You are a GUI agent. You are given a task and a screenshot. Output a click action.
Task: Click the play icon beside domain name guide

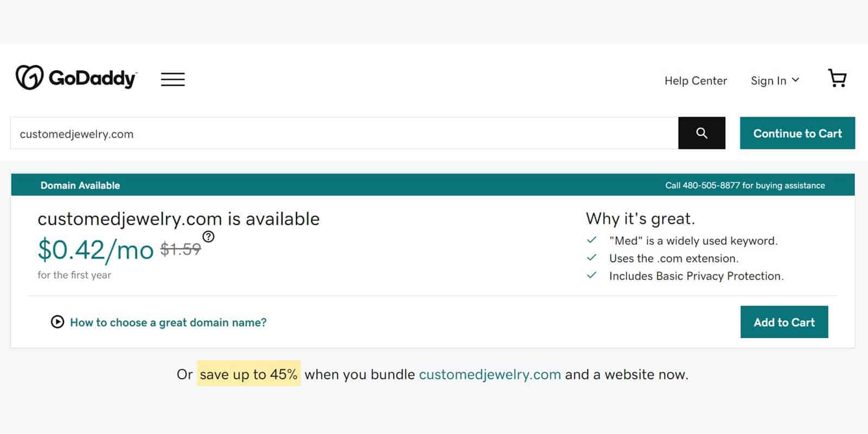pos(57,322)
